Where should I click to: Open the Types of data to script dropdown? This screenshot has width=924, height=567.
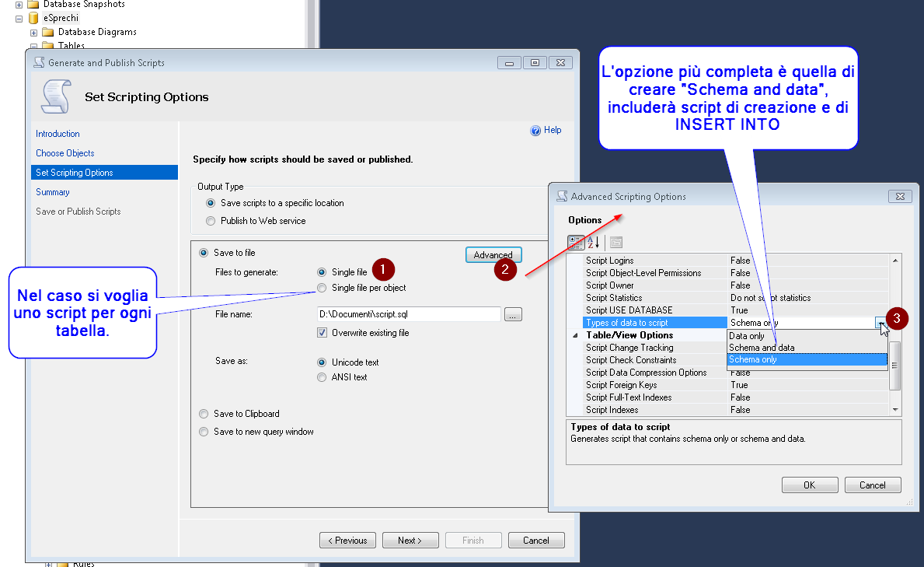pyautogui.click(x=880, y=322)
